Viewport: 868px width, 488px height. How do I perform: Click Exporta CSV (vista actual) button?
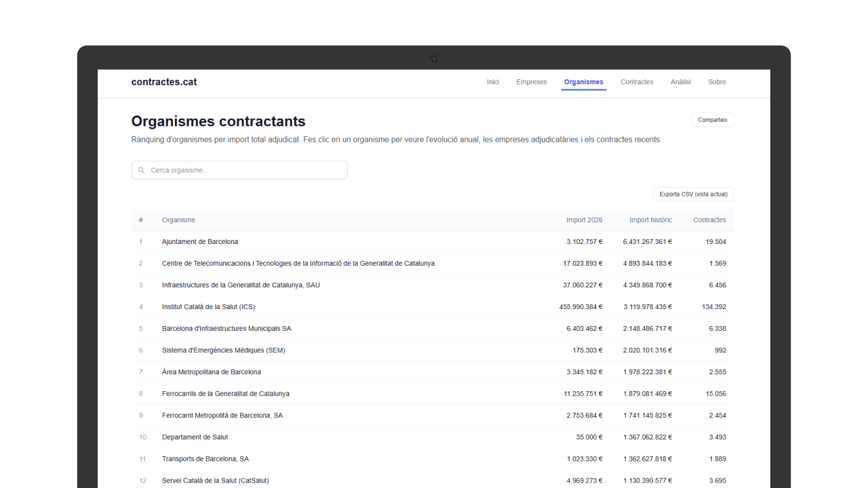click(x=693, y=194)
